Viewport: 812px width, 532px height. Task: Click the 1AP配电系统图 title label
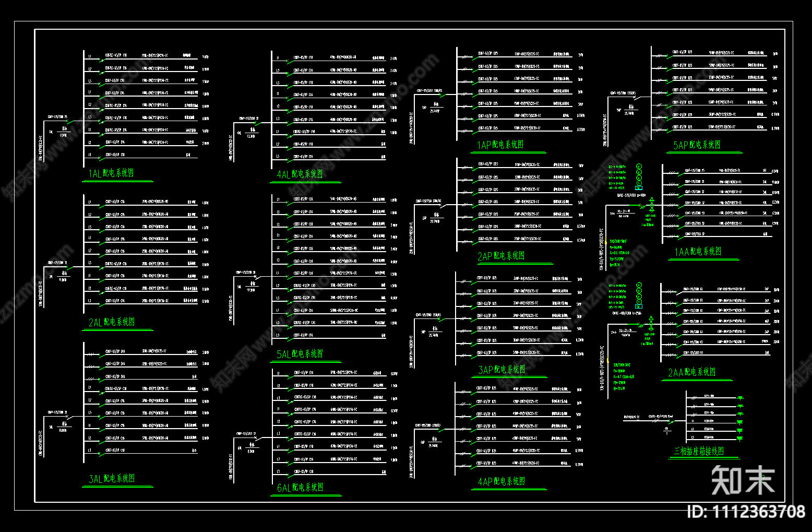500,145
